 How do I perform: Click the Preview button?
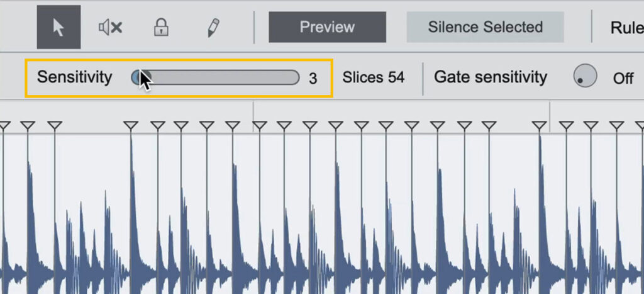(x=327, y=27)
